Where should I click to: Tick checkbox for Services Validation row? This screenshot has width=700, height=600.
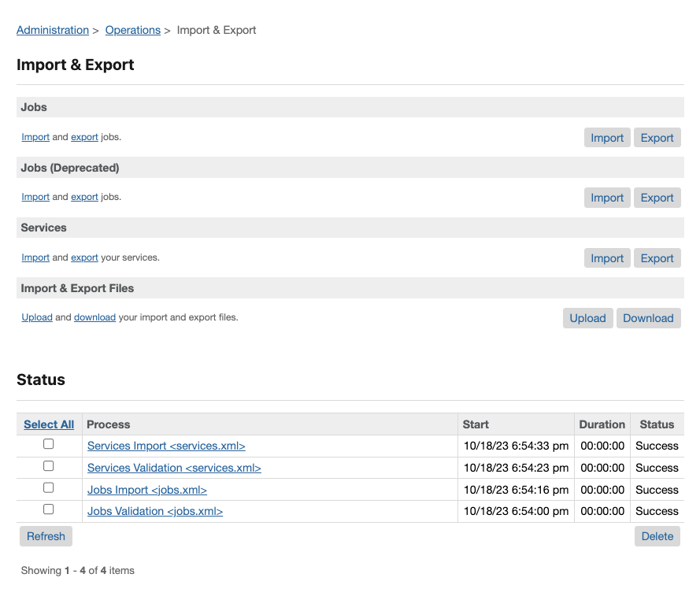[x=48, y=466]
